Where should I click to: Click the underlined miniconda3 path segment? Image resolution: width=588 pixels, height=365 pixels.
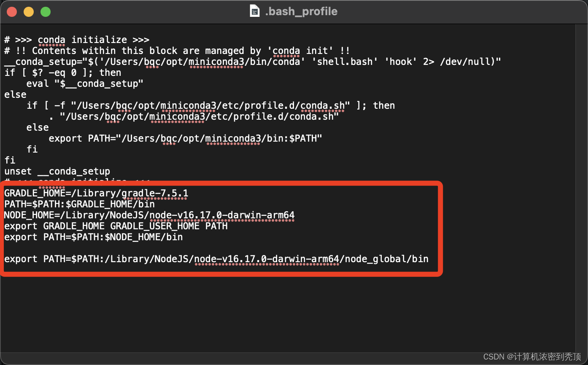point(216,62)
